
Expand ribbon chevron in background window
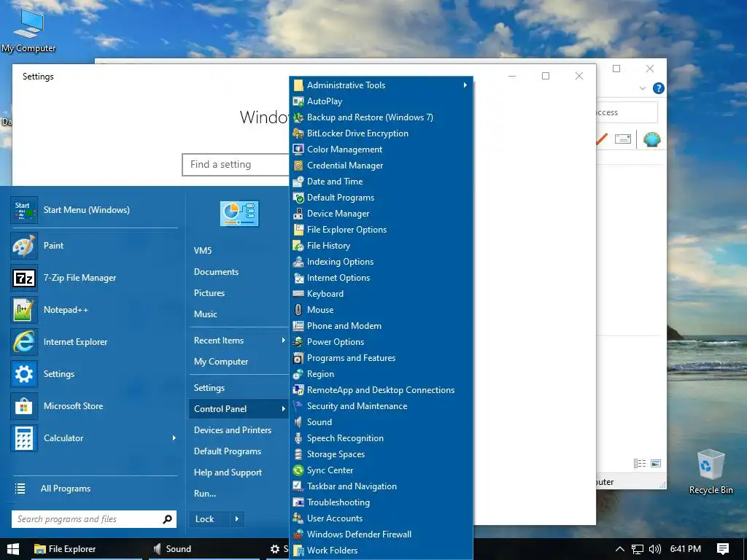pos(642,88)
